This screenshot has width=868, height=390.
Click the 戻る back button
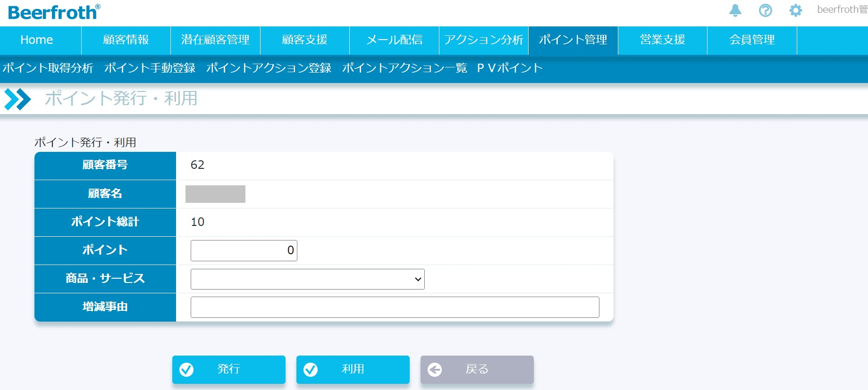[x=477, y=369]
